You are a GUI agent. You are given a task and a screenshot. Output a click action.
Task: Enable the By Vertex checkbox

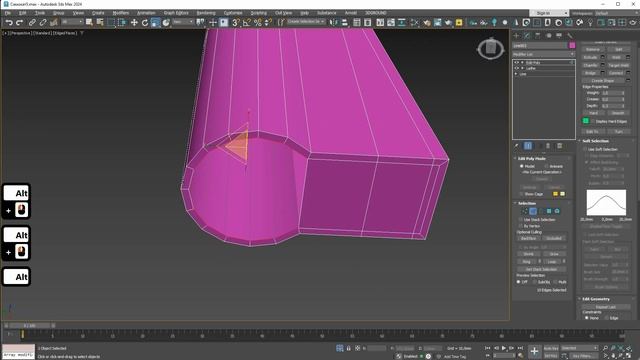click(x=520, y=226)
